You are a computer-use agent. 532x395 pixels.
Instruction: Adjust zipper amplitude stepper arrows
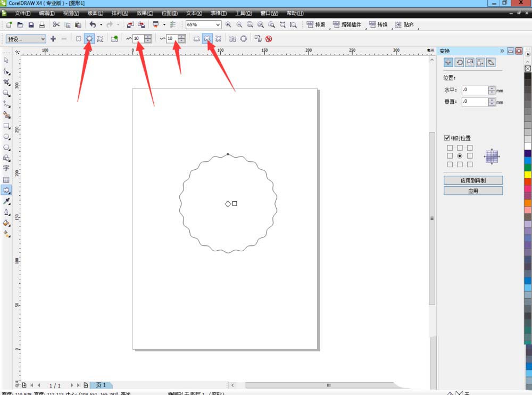[148, 39]
